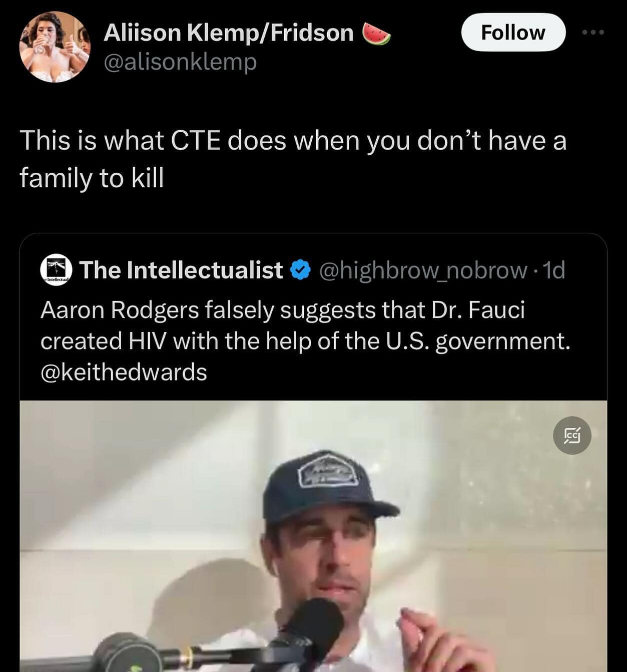
Task: Click the Follow button
Action: tap(513, 33)
